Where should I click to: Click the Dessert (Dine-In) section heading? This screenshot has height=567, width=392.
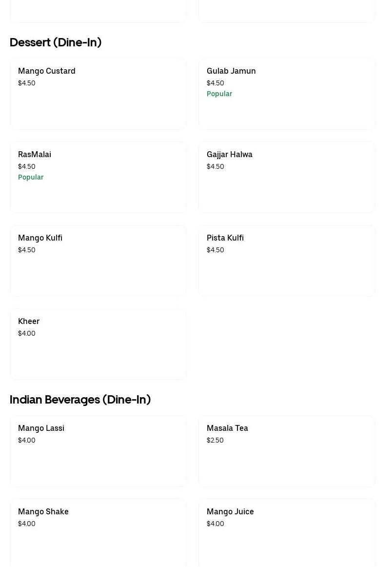[x=56, y=42]
